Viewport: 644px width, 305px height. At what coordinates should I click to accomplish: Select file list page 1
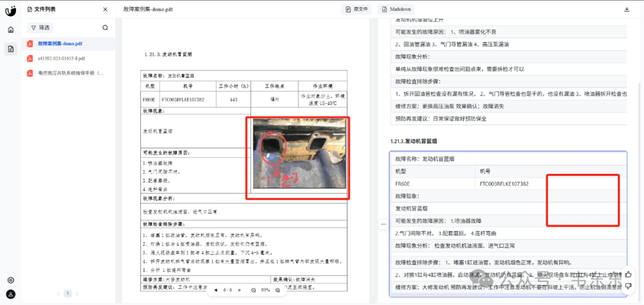tap(68, 294)
